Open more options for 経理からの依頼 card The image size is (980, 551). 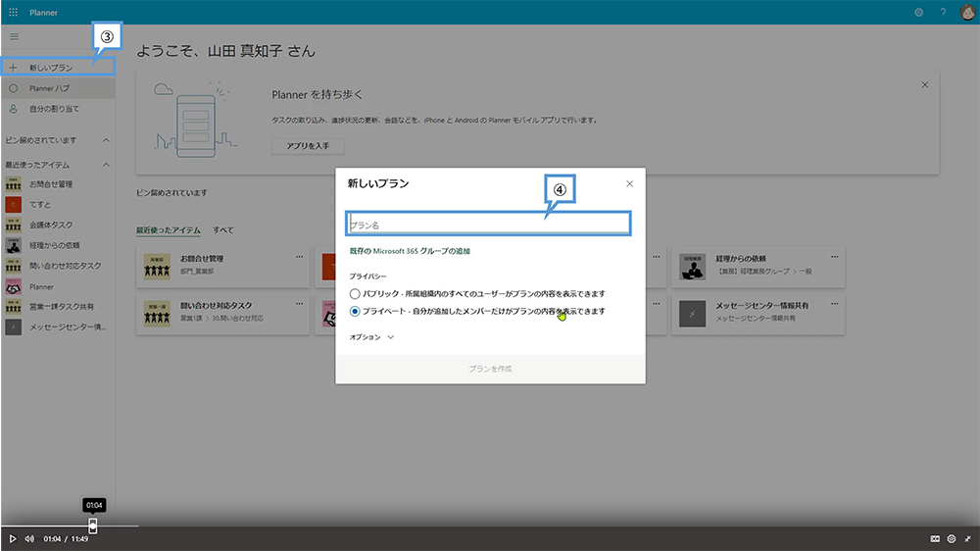click(x=834, y=257)
